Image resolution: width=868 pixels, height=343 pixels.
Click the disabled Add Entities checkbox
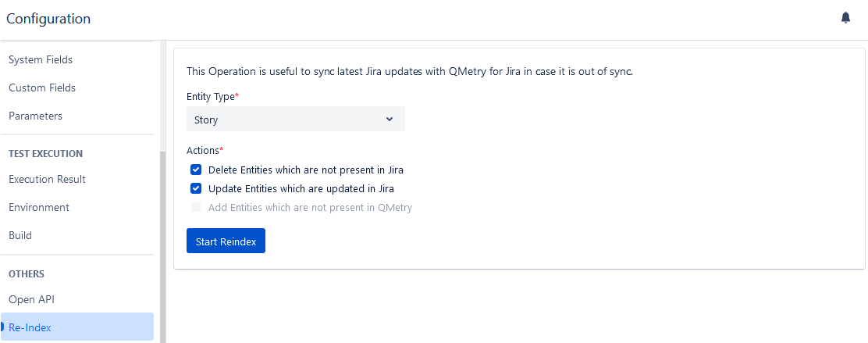[196, 208]
